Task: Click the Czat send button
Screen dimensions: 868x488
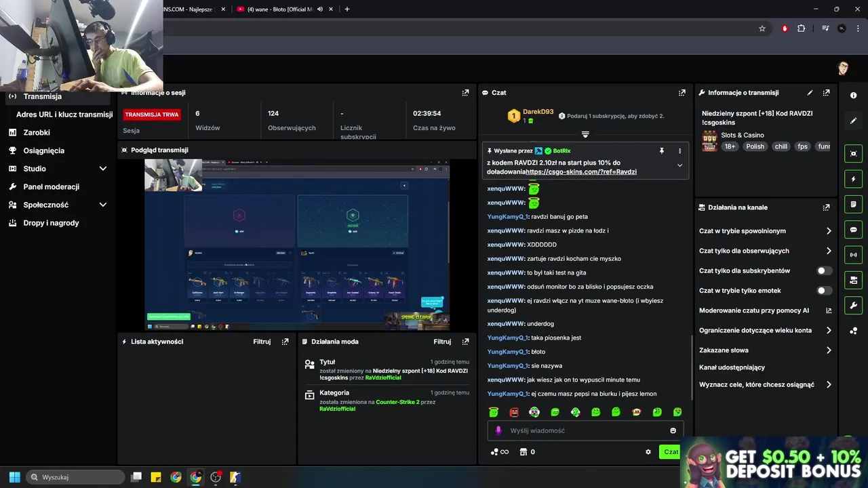Action: click(x=670, y=452)
